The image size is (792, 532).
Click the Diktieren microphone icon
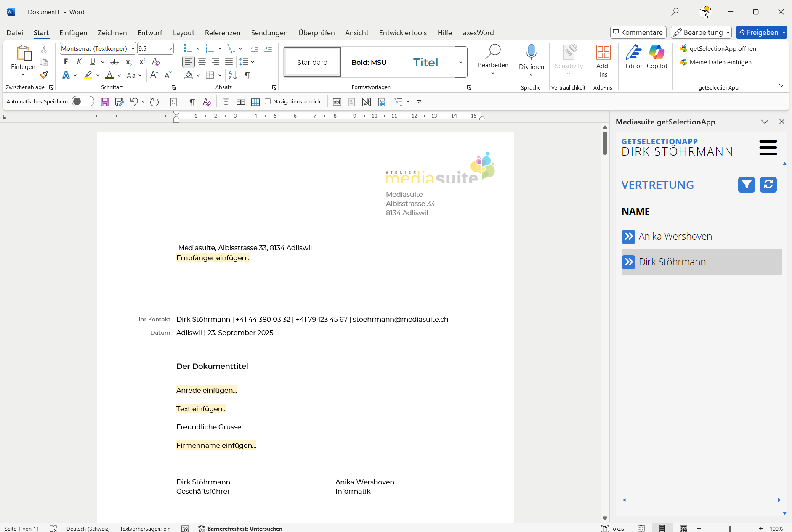531,53
